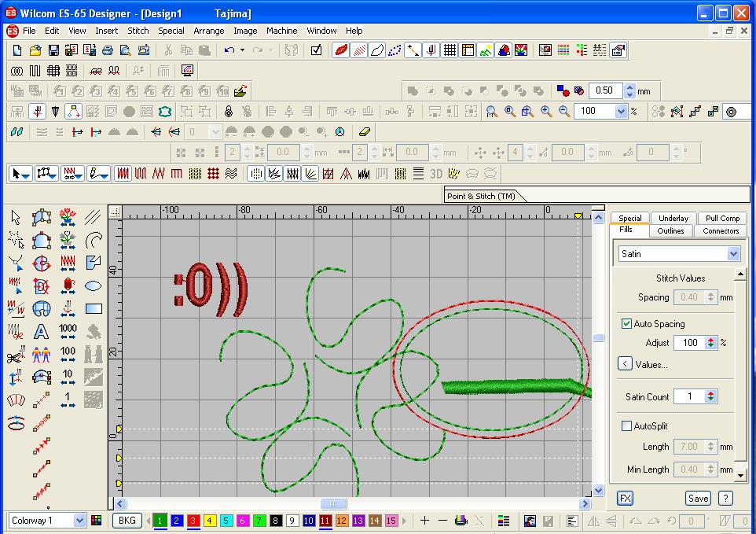Switch to the Underlay tab
The width and height of the screenshot is (756, 534).
click(673, 218)
